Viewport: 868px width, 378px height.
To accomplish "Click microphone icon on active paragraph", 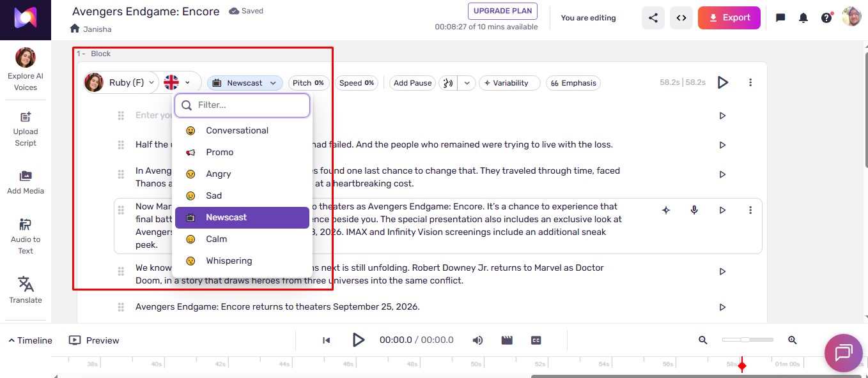I will (x=694, y=210).
